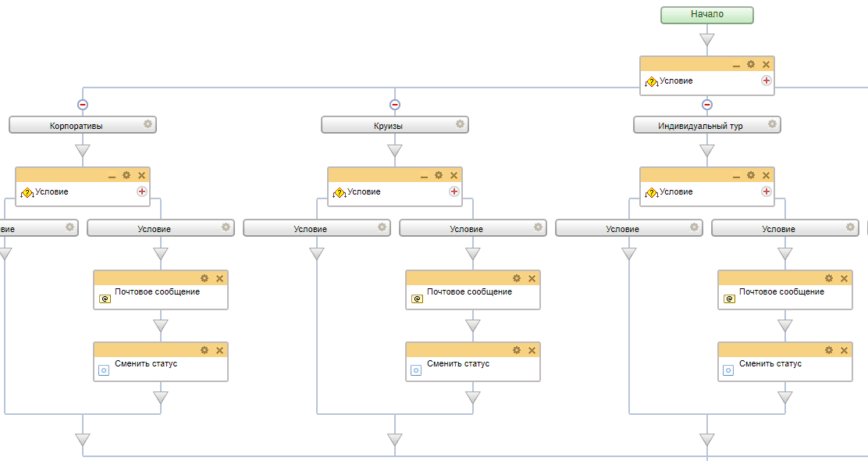Click the question-mark condition icon in top Условие
Screen dimensions: 868x461
(x=651, y=82)
